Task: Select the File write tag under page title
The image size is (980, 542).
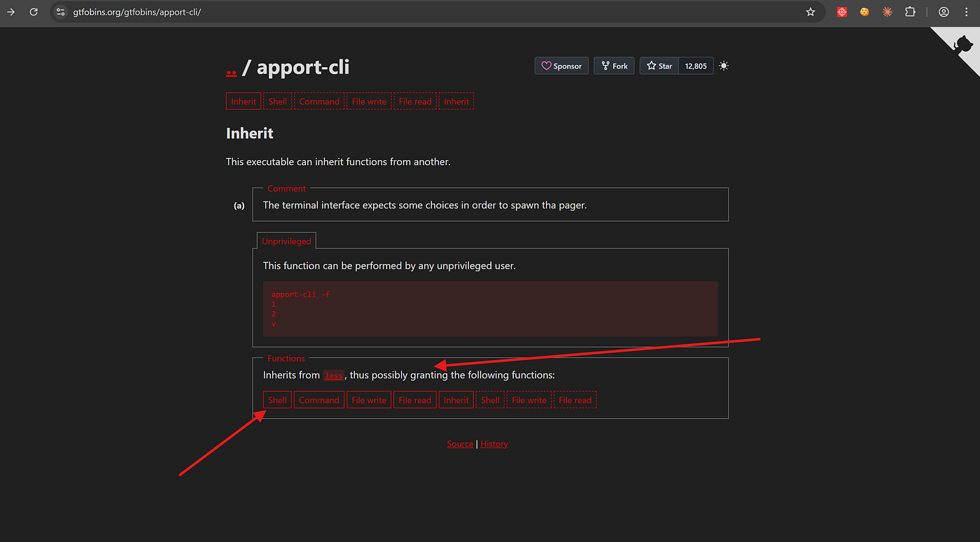Action: coord(369,101)
